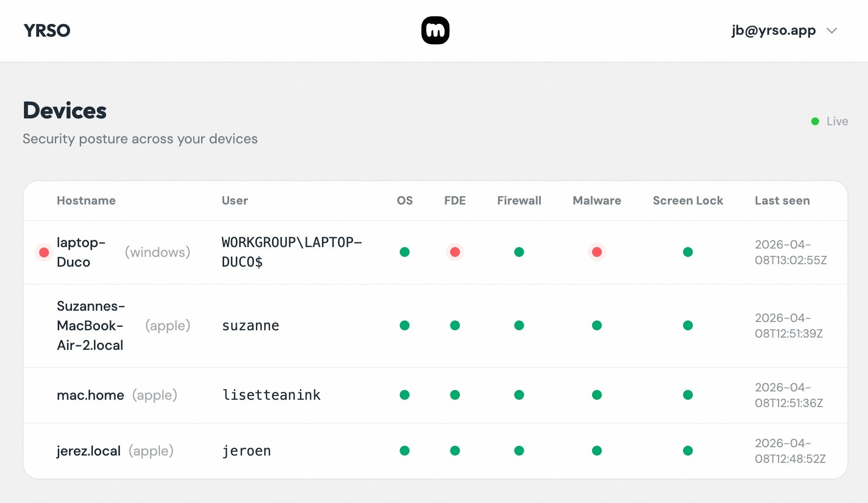
Task: Click jerez.local FDE status dot
Action: click(455, 451)
